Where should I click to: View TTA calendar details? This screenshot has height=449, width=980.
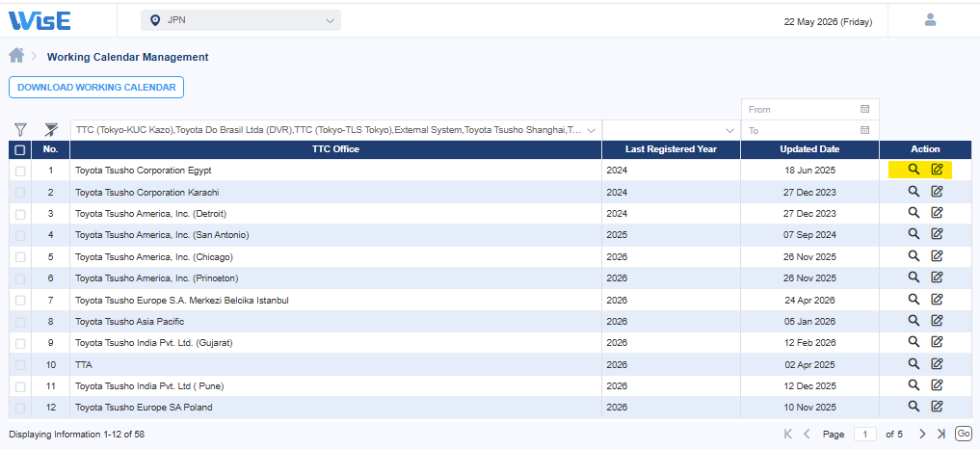[914, 363]
